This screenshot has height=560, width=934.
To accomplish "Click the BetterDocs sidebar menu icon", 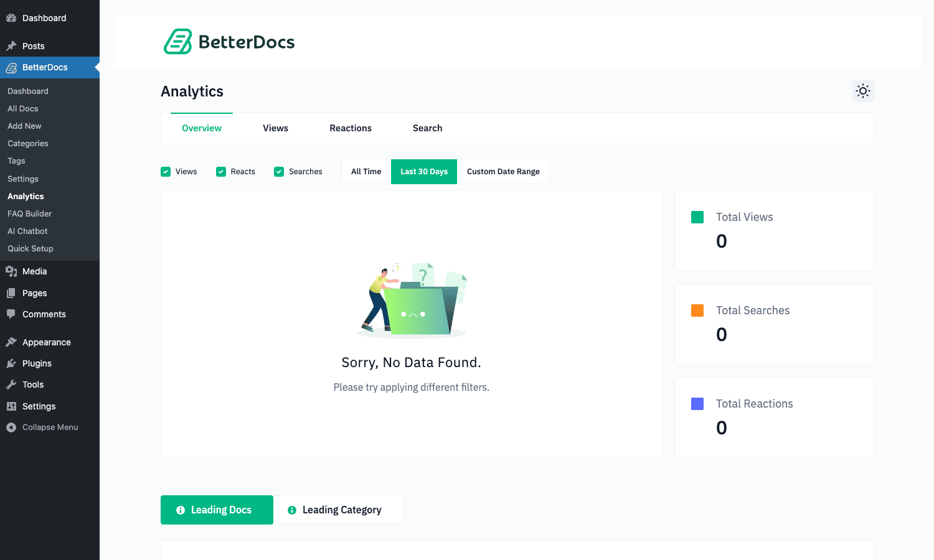I will coord(11,67).
